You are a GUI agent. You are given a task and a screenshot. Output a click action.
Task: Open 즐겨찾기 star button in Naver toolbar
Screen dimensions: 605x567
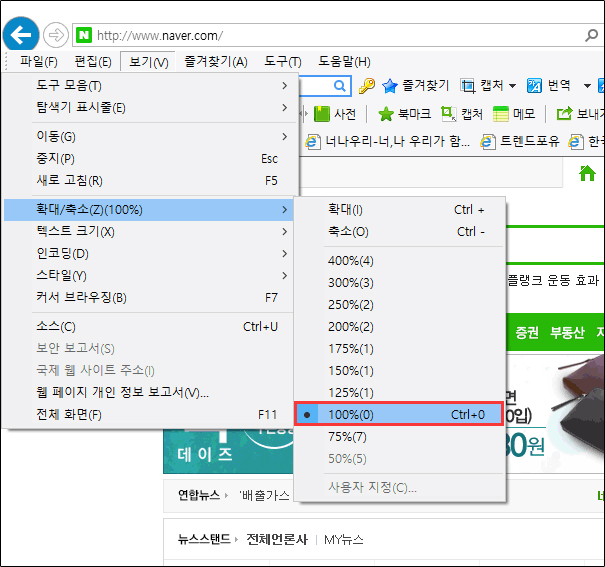(415, 86)
